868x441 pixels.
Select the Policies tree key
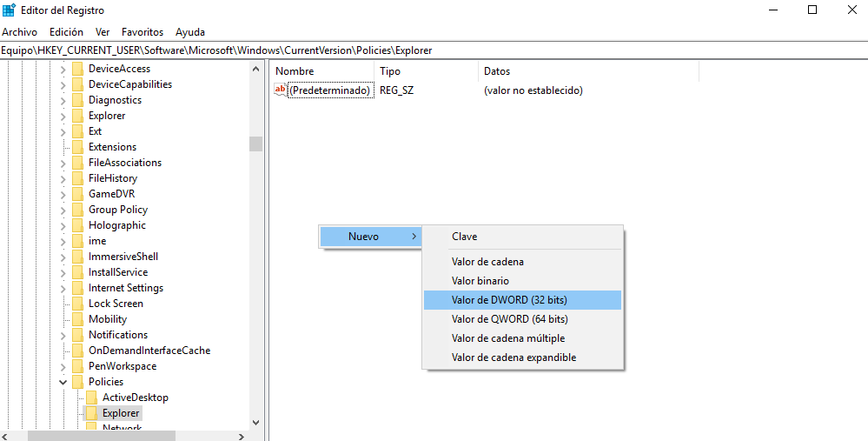[106, 382]
